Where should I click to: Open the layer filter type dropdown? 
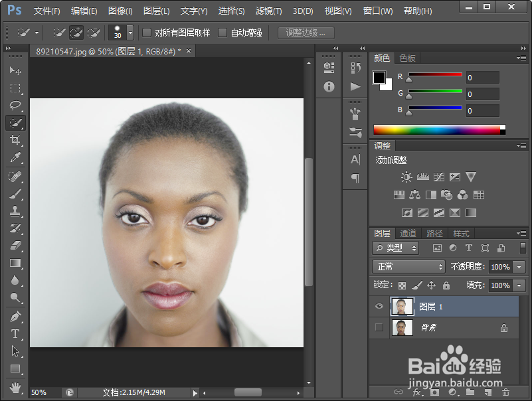(395, 248)
